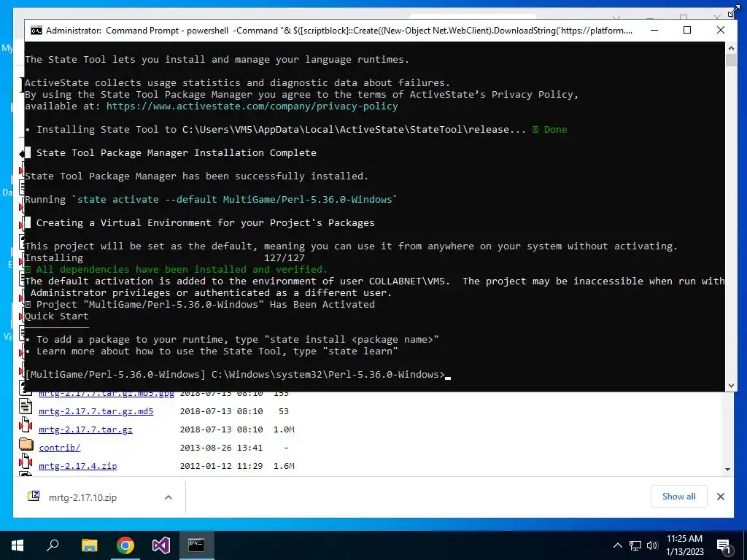747x560 pixels.
Task: Show hidden system tray icons
Action: point(617,545)
